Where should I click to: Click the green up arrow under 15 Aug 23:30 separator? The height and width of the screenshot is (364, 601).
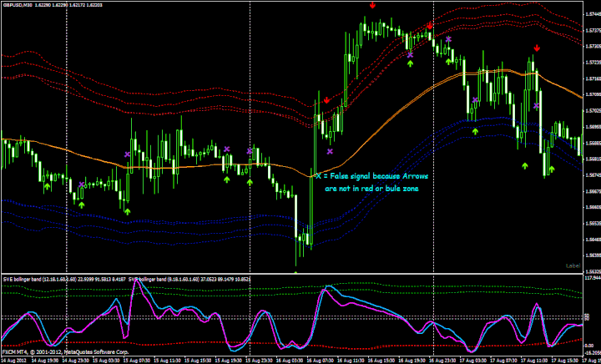coord(250,182)
